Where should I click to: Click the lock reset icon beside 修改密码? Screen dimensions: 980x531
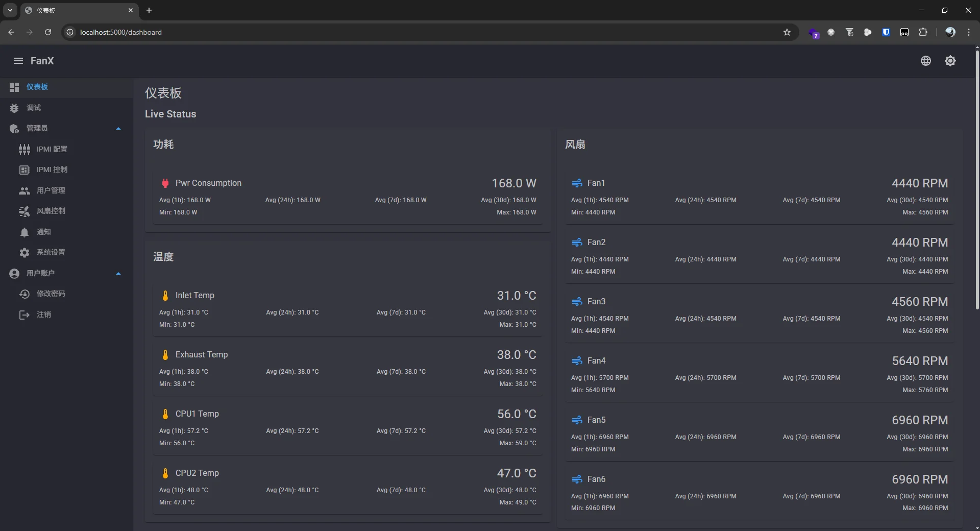point(24,294)
